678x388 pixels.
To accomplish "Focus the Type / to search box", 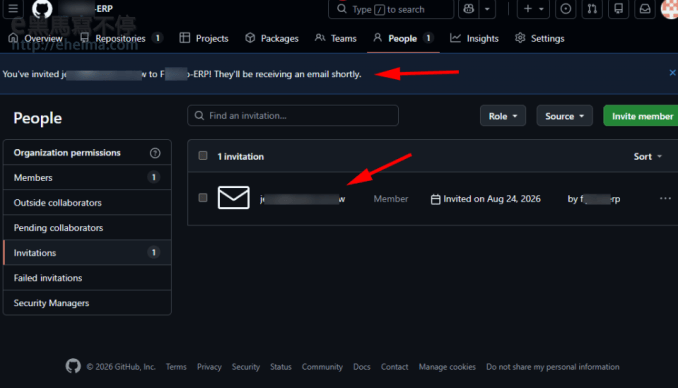I will point(391,9).
